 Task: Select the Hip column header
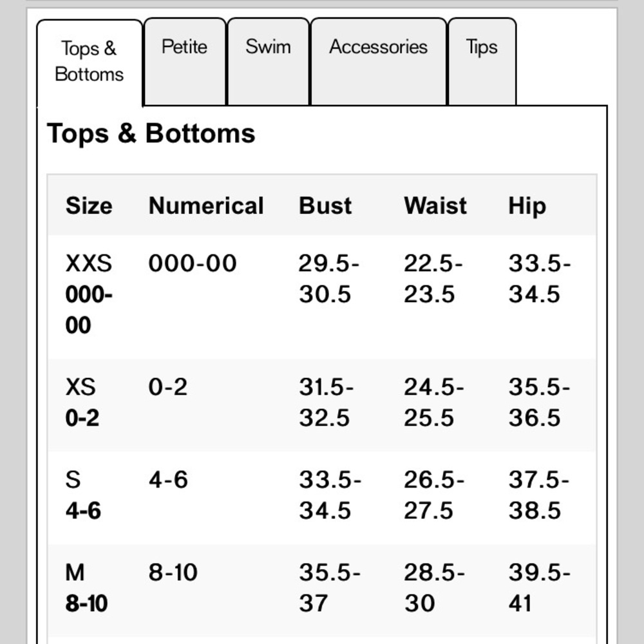(527, 205)
